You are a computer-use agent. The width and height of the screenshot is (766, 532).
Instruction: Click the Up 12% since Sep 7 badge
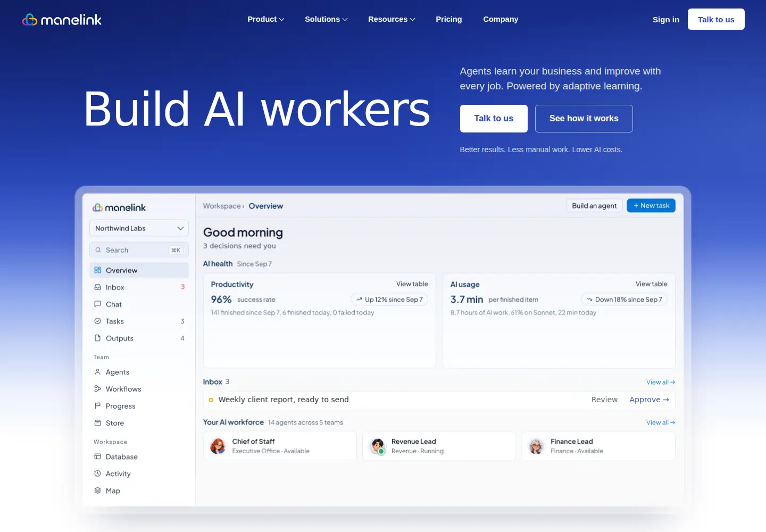click(389, 300)
